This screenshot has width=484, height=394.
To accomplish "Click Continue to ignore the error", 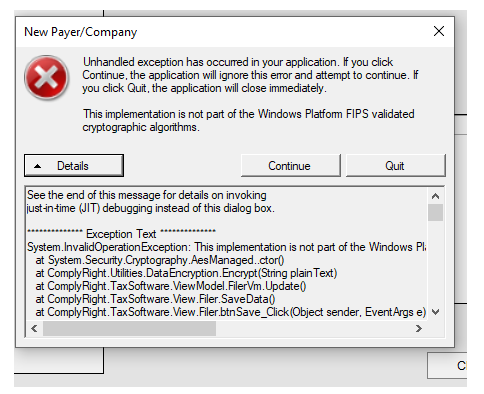I will coord(291,166).
